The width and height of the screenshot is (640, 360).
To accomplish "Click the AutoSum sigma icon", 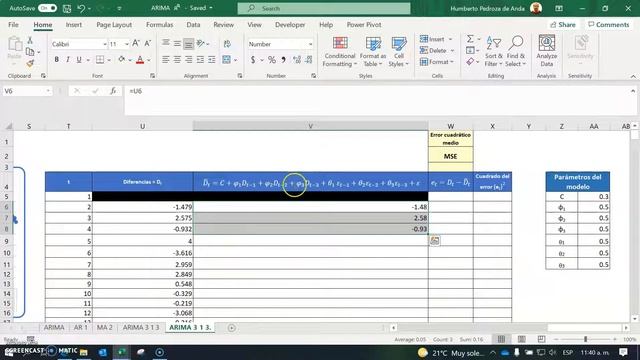I will tap(470, 39).
